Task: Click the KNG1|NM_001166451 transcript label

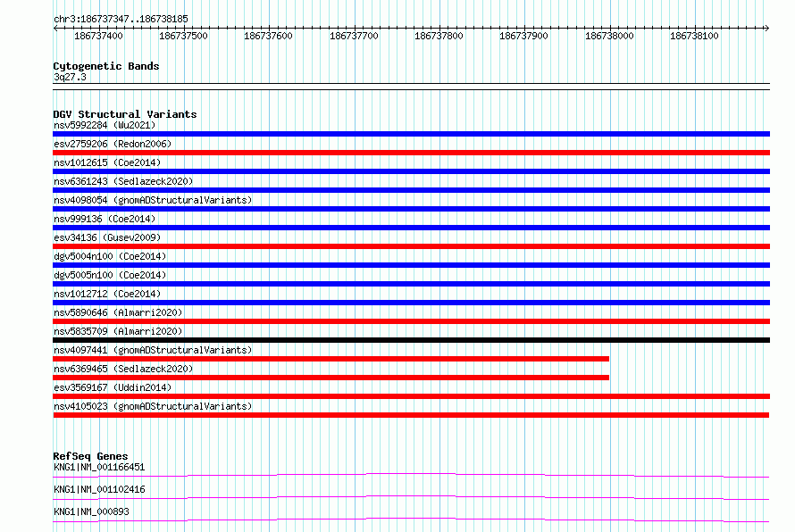Action: click(x=99, y=467)
